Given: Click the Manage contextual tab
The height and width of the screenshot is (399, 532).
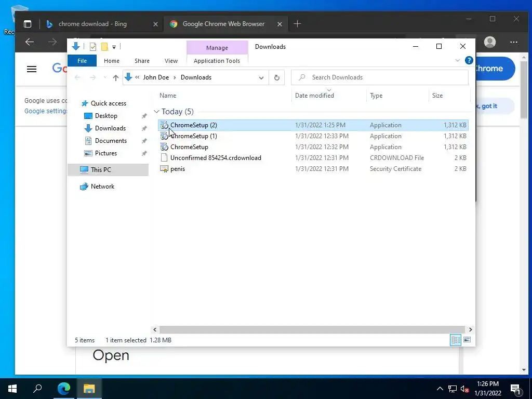Looking at the screenshot, I should pyautogui.click(x=217, y=48).
